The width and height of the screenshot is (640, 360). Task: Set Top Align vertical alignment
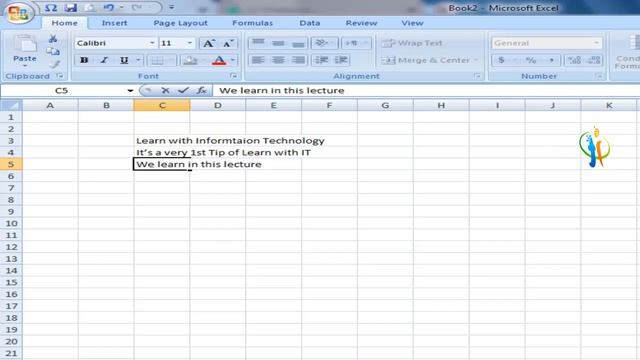[258, 43]
